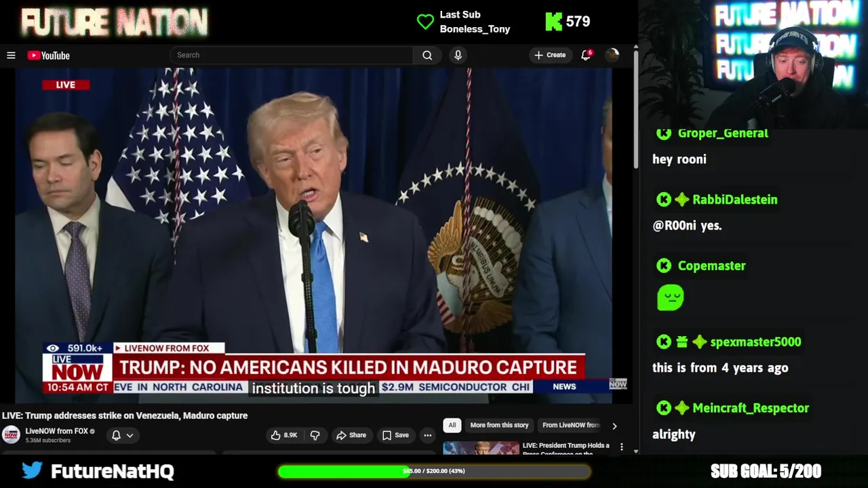The image size is (868, 488).
Task: Click scrollbar down arrow
Action: [x=635, y=451]
